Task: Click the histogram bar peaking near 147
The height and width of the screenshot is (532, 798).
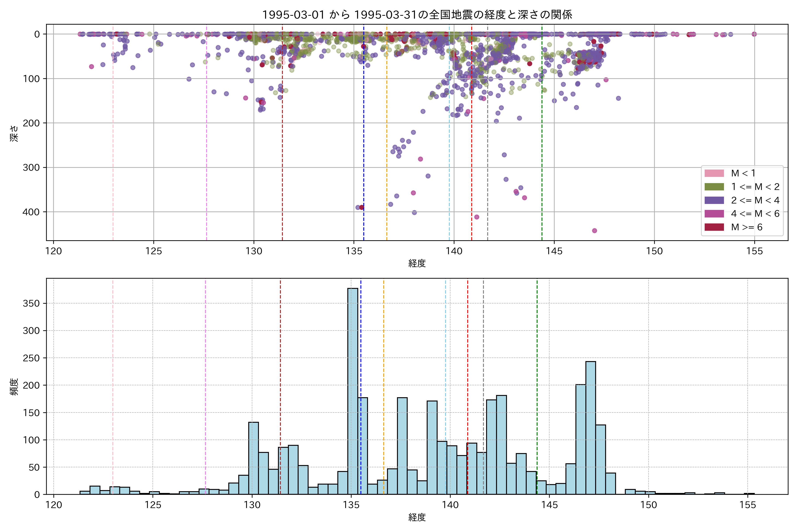Action: 590,428
